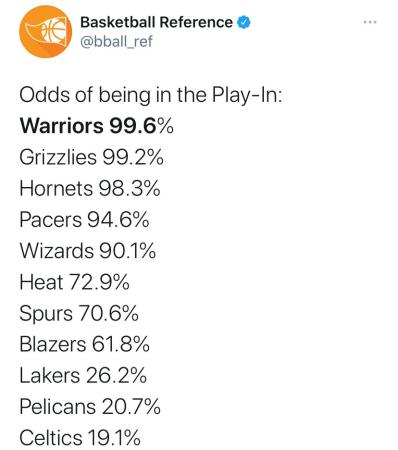Viewport: 398px width, 450px height.
Task: Click the Grizzlies 99.2% line
Action: [91, 157]
